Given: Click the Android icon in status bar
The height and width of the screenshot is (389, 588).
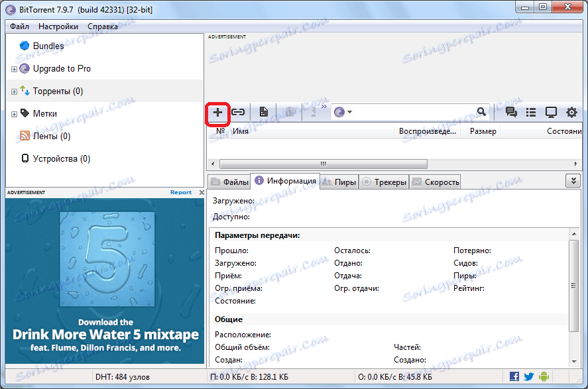Looking at the screenshot, I should [x=544, y=376].
